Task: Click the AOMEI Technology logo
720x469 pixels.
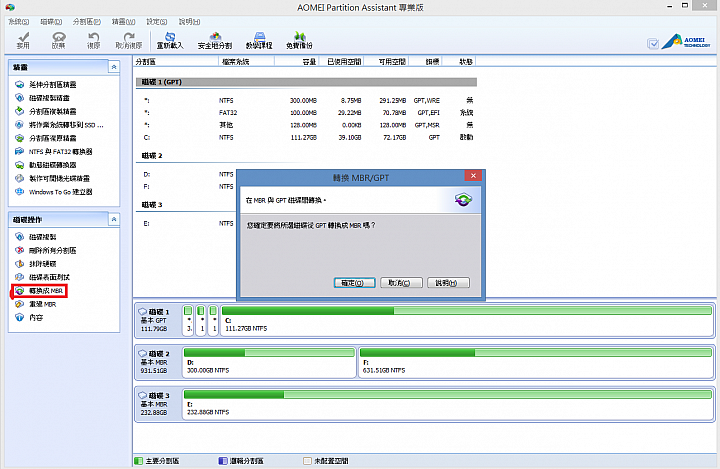Action: (x=686, y=41)
